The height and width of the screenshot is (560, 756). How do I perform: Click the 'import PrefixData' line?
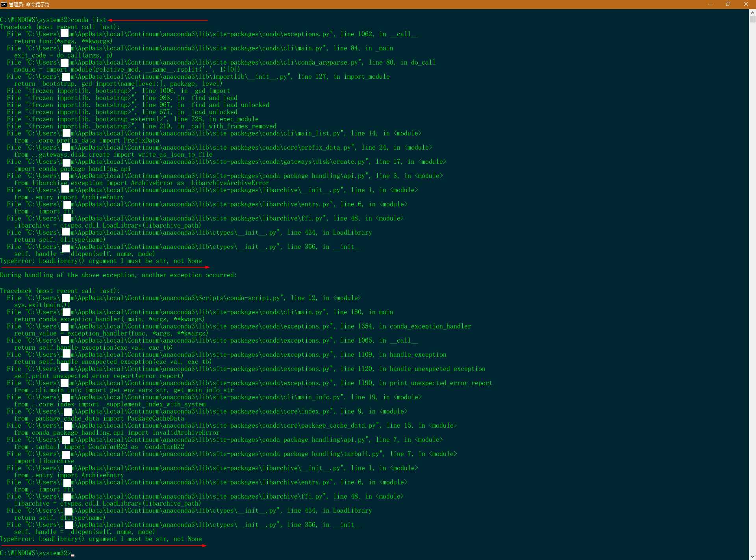click(x=87, y=140)
